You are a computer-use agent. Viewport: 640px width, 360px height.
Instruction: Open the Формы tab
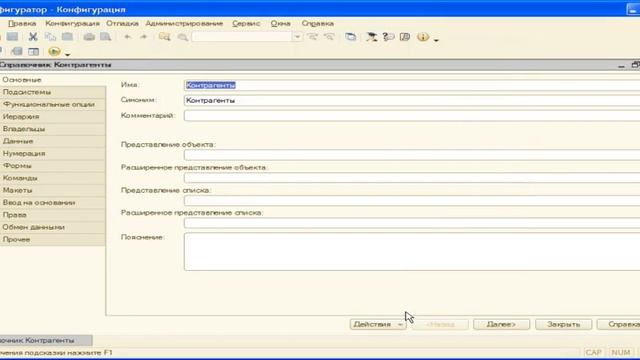click(53, 166)
